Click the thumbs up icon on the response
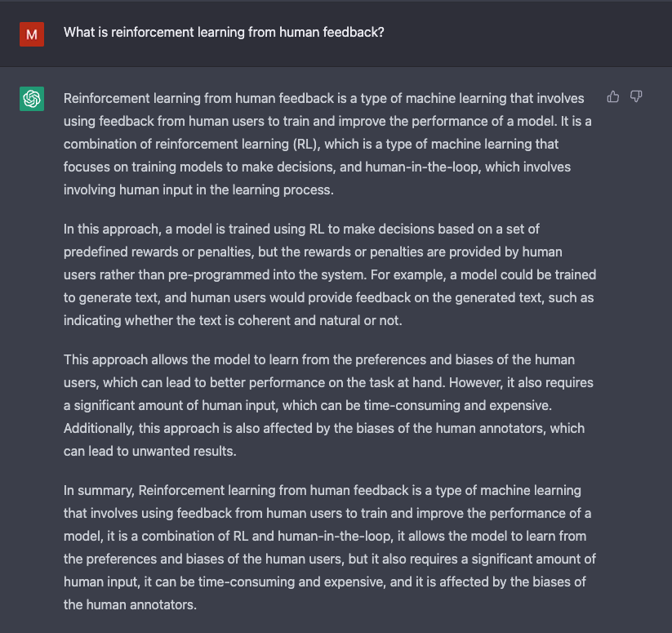The width and height of the screenshot is (672, 633). [x=613, y=97]
